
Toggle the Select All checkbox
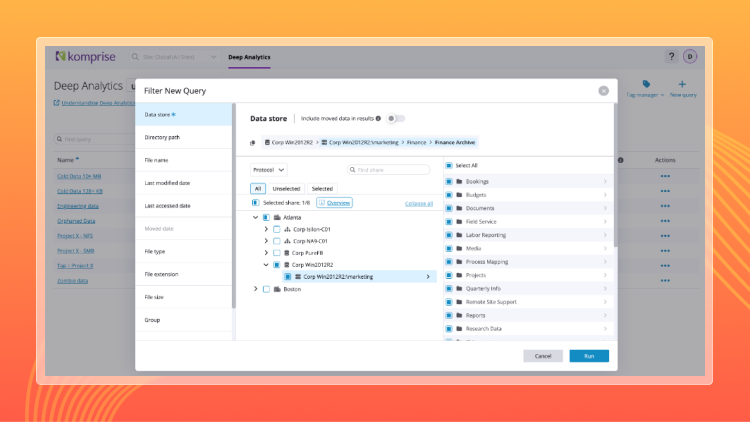coord(448,165)
